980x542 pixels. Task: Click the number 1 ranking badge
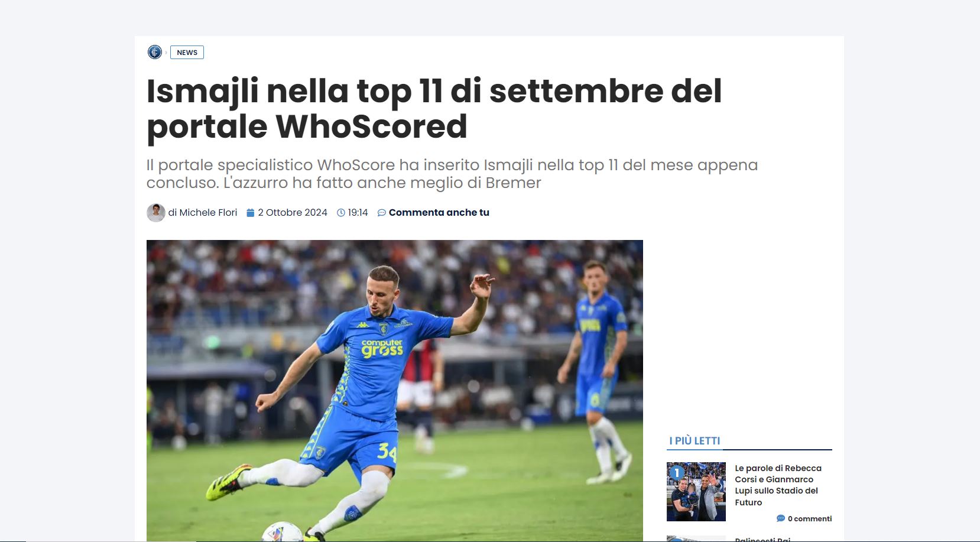677,473
